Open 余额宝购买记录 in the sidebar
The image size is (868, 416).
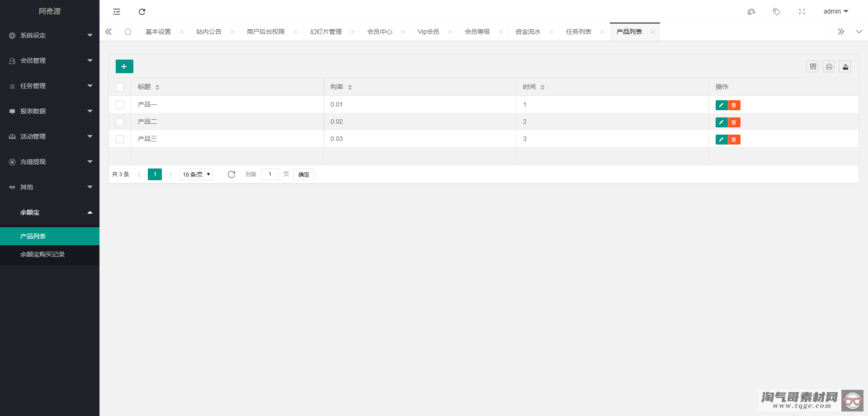tap(50, 254)
